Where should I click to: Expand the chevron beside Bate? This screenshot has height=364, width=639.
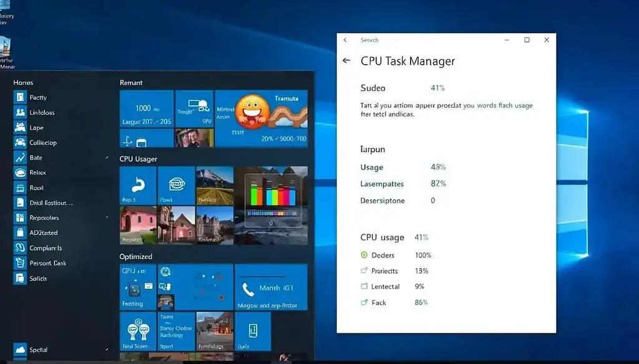[x=107, y=158]
